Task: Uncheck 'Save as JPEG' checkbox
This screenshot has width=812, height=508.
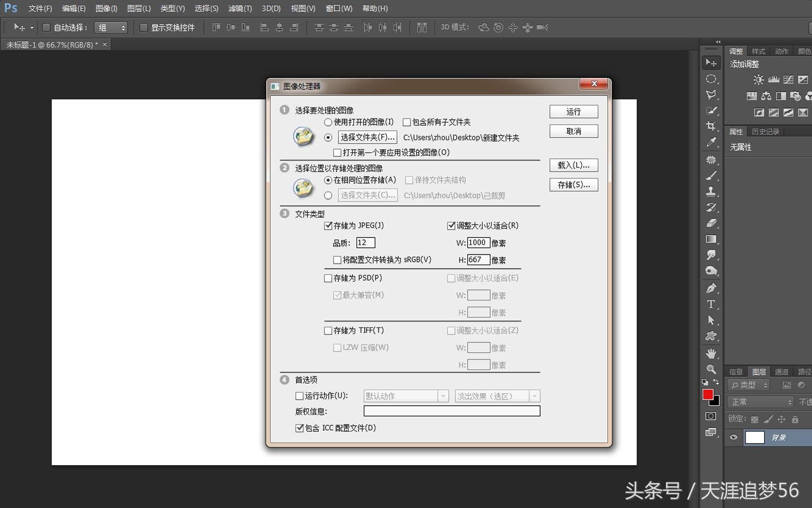Action: [x=328, y=226]
